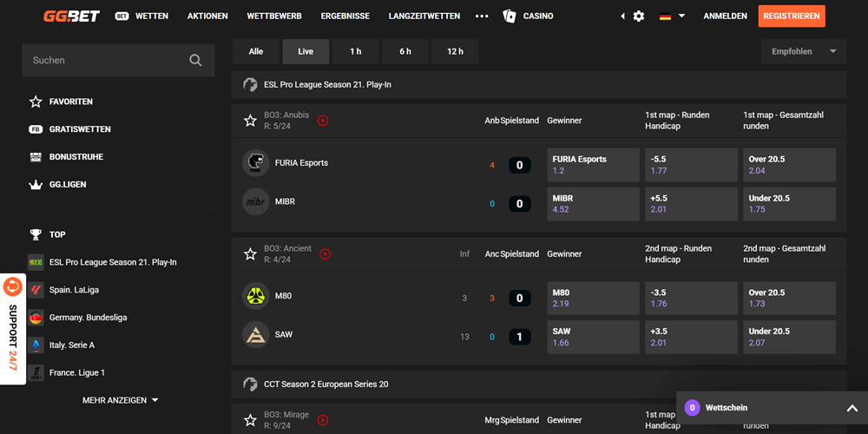Image resolution: width=868 pixels, height=434 pixels.
Task: Open the Casino section label
Action: pyautogui.click(x=538, y=16)
